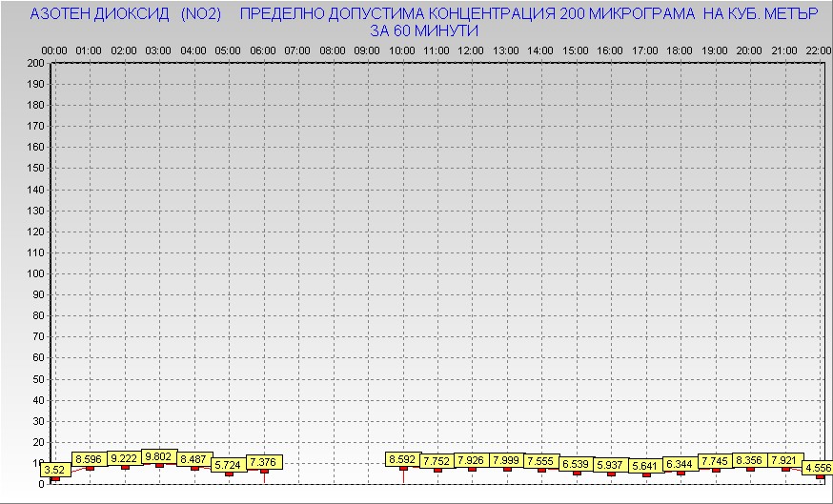This screenshot has width=833, height=504.
Task: Click the 8.592 data label
Action: [x=402, y=459]
